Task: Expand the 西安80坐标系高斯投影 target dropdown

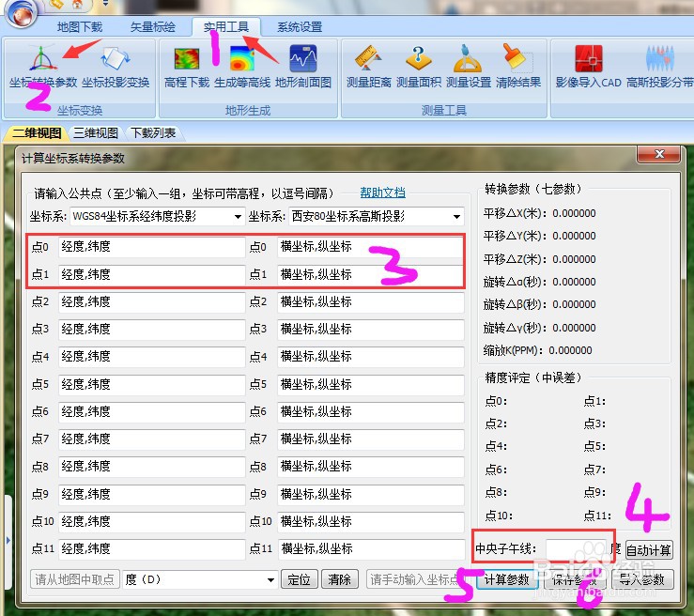Action: pyautogui.click(x=456, y=216)
